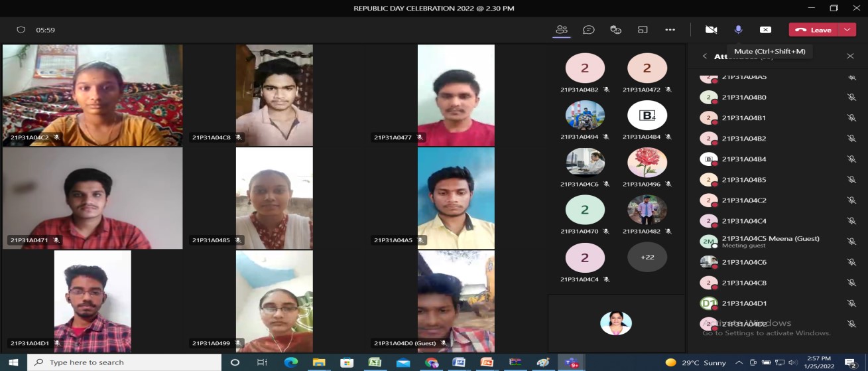
Task: Leave the meeting
Action: pyautogui.click(x=814, y=30)
